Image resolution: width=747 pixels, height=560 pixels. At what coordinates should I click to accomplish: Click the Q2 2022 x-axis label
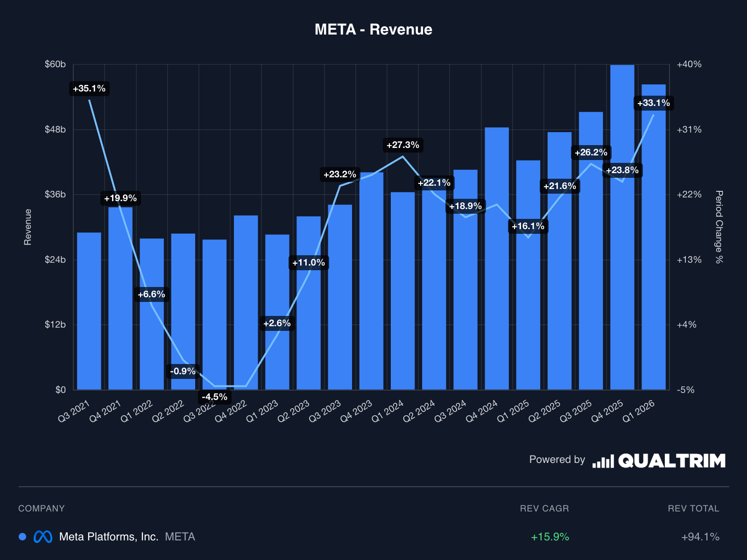tap(168, 411)
